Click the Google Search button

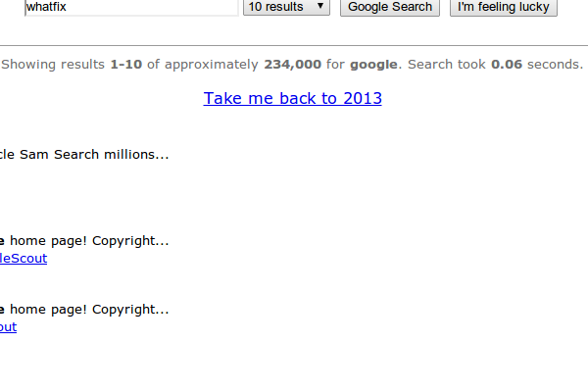pyautogui.click(x=390, y=7)
